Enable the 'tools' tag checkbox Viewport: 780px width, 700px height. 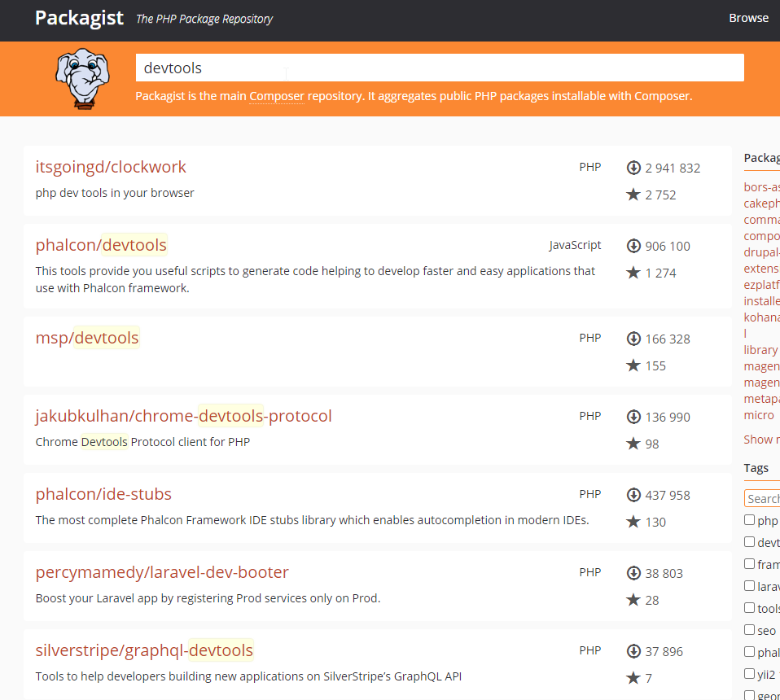click(x=749, y=607)
